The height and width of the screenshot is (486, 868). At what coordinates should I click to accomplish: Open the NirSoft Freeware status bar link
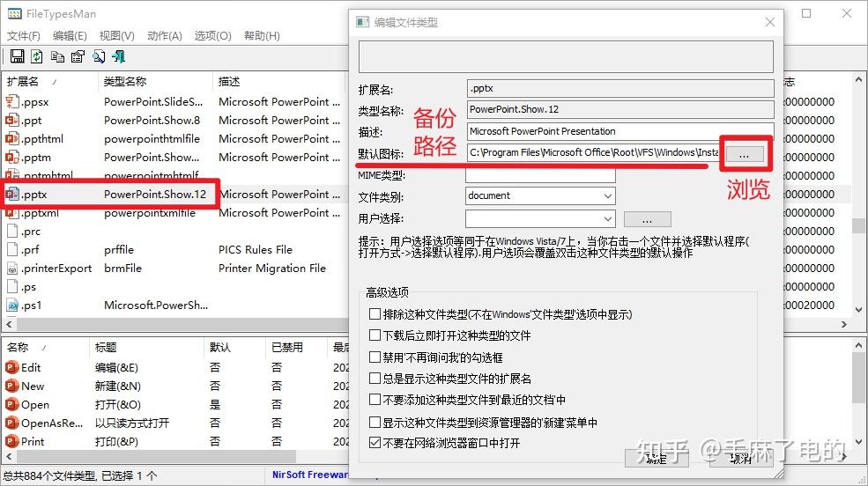310,475
